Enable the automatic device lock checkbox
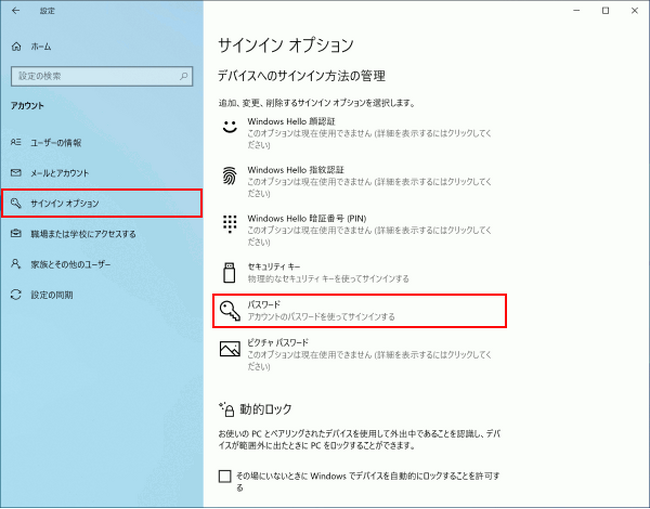This screenshot has height=509, width=650. point(225,476)
